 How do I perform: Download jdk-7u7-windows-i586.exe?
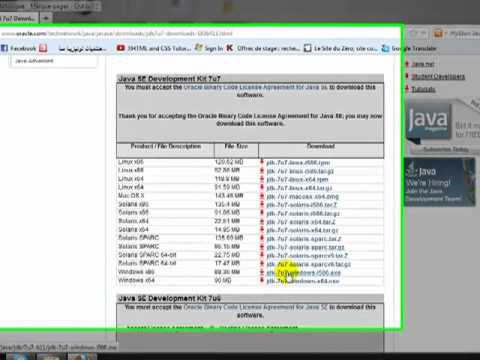pos(303,273)
